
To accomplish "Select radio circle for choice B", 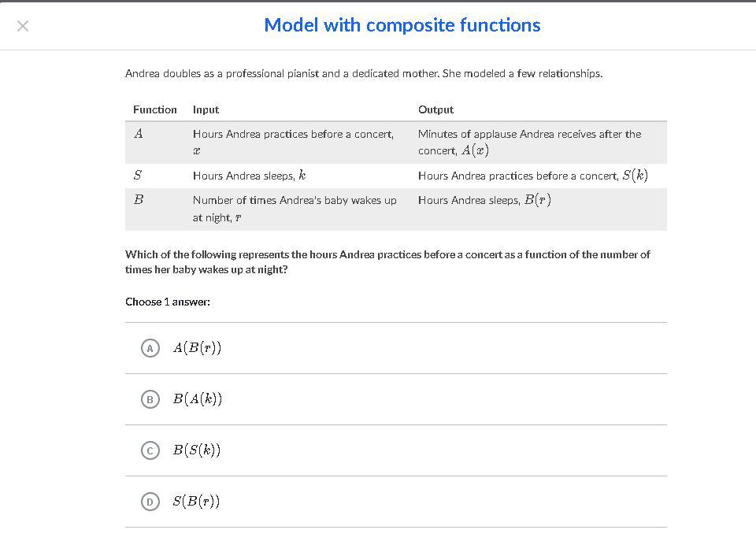I will pyautogui.click(x=150, y=399).
